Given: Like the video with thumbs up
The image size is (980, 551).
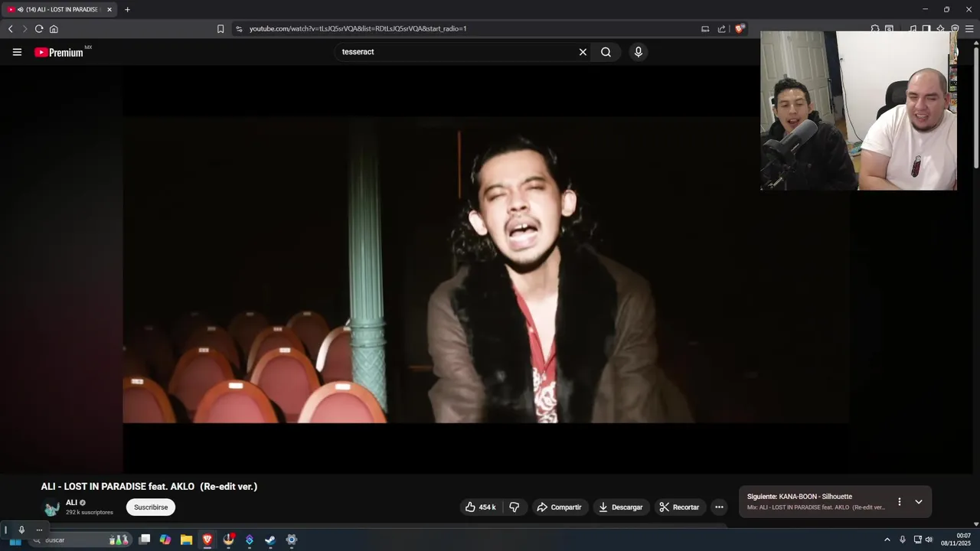Looking at the screenshot, I should [x=482, y=507].
